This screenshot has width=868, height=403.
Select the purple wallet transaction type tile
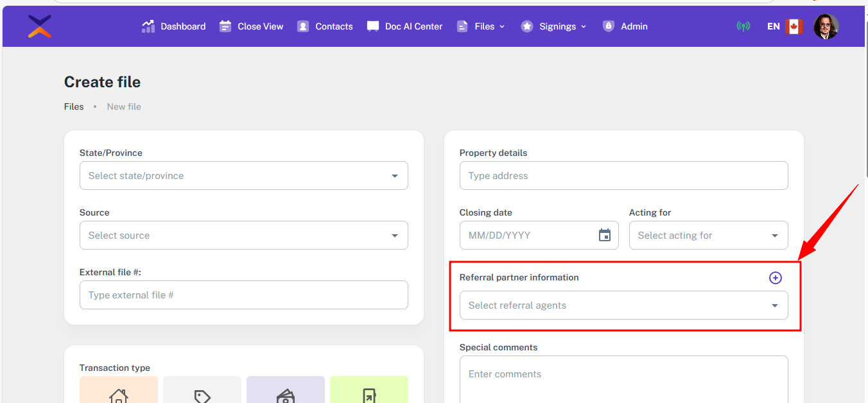pos(286,393)
